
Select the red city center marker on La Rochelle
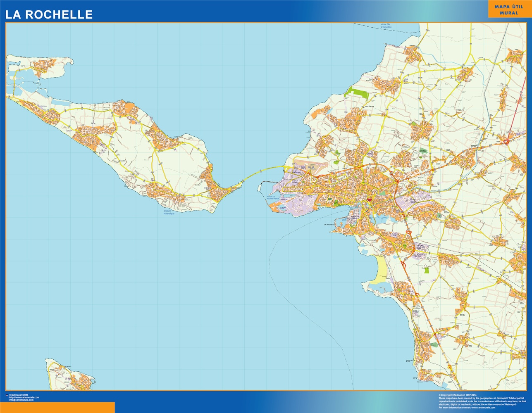[x=369, y=199]
